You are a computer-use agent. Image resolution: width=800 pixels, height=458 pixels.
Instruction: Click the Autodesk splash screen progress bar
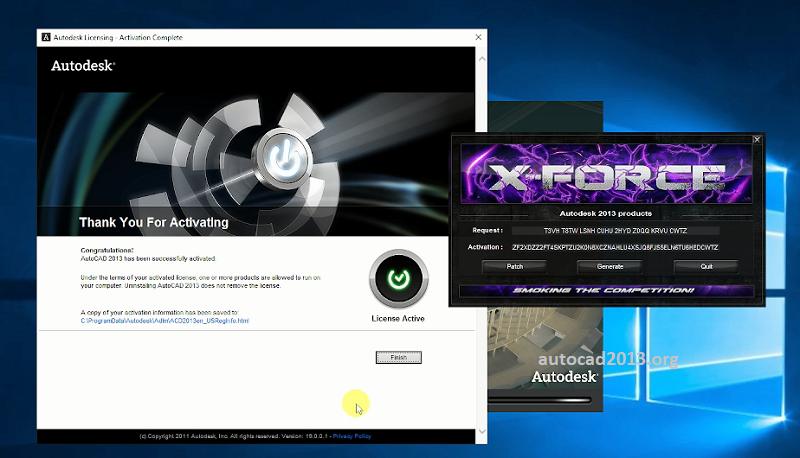point(540,400)
